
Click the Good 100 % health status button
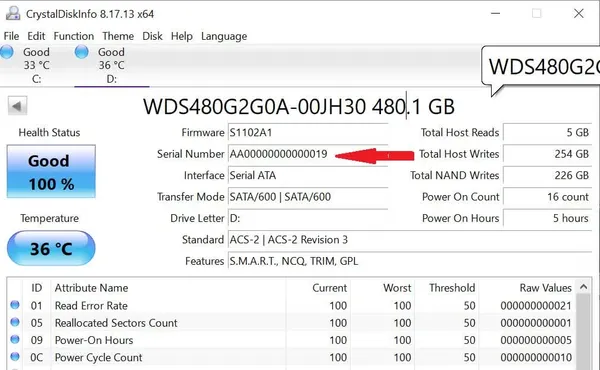tap(51, 171)
